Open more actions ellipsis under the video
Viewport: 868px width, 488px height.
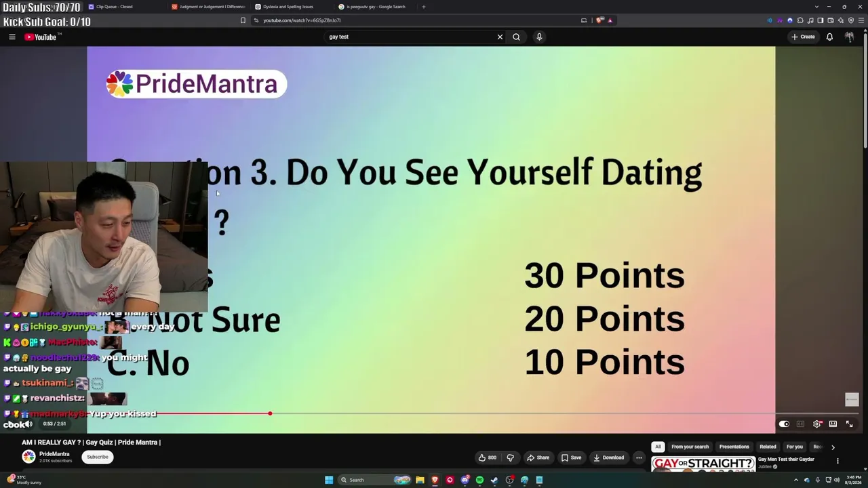point(639,457)
